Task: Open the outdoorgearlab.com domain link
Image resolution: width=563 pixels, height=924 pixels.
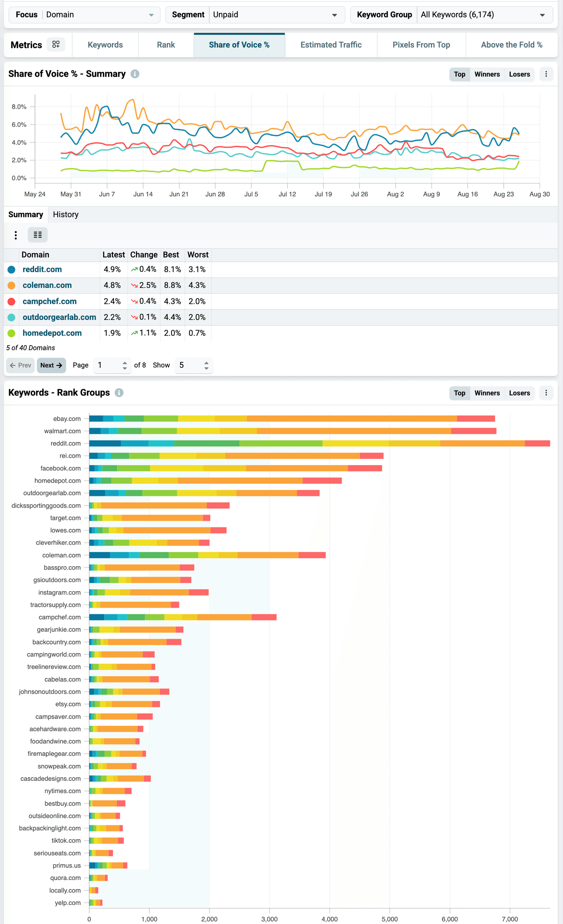Action: 59,317
